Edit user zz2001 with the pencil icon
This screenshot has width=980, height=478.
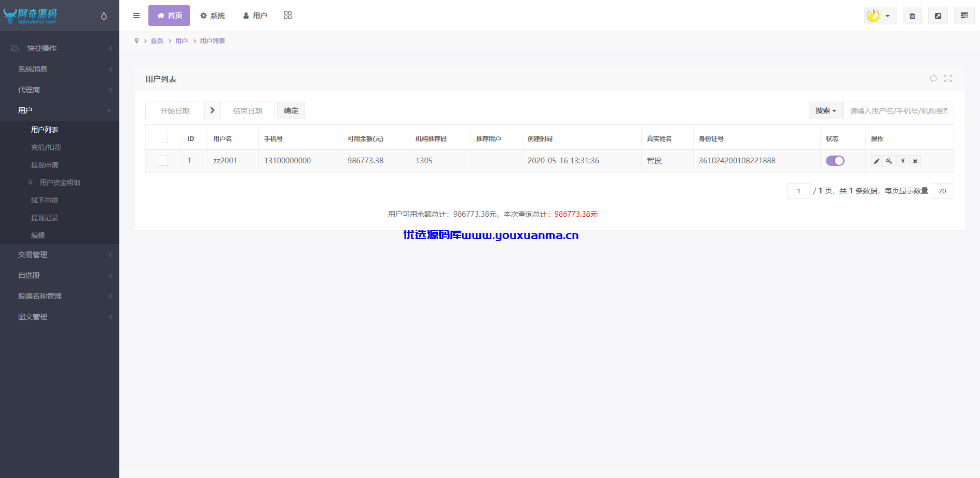(877, 161)
